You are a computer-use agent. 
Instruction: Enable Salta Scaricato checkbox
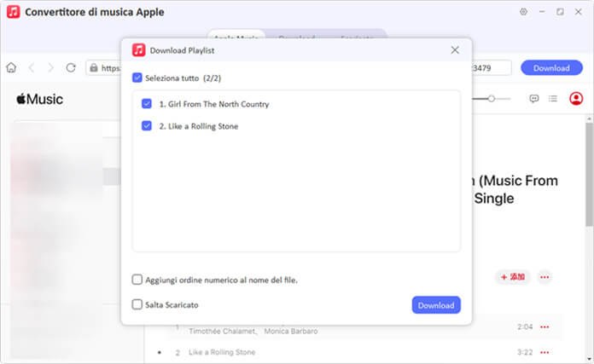tap(137, 304)
